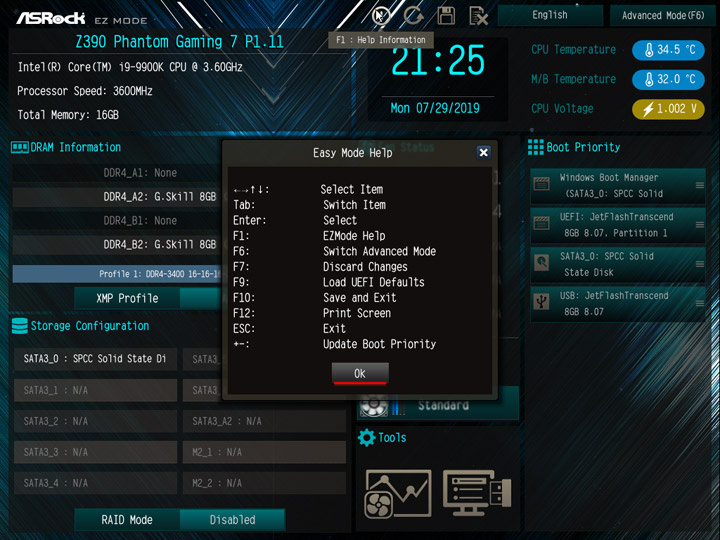Click the UEFI JetFlashTranscend reorder handle
This screenshot has height=540, width=720.
(699, 225)
